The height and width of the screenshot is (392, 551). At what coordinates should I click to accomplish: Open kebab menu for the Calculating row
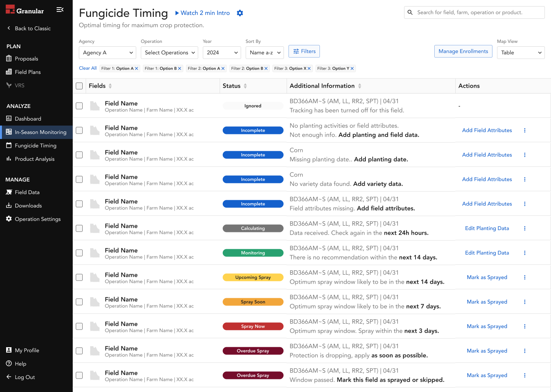click(x=525, y=229)
